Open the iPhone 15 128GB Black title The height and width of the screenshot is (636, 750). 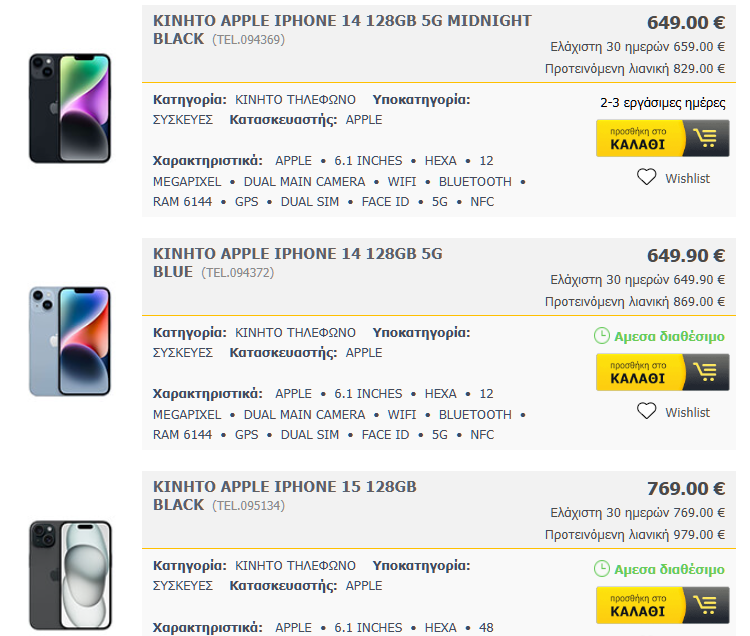point(284,487)
